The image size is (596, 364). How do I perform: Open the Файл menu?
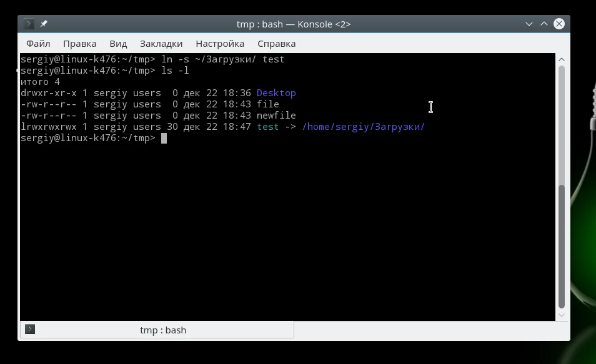[38, 44]
